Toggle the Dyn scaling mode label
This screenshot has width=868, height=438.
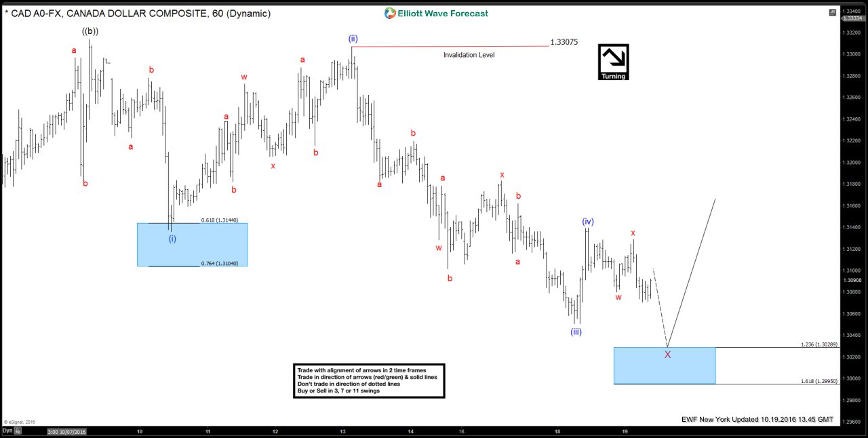[x=7, y=431]
